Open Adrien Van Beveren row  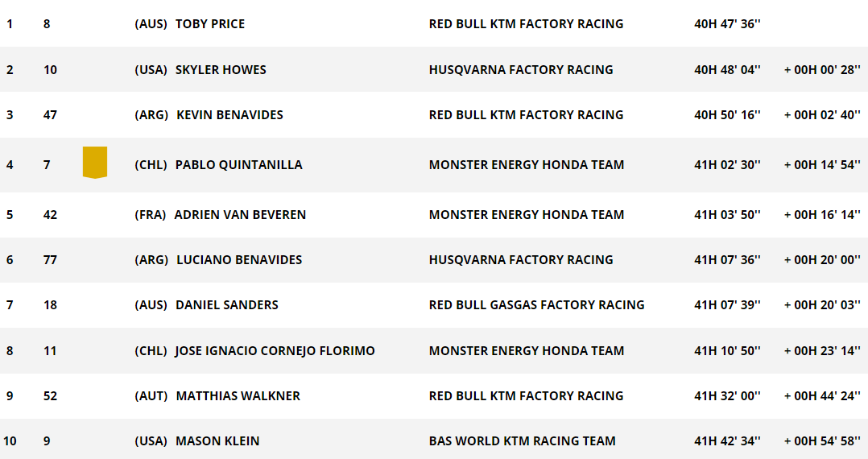[x=240, y=215]
